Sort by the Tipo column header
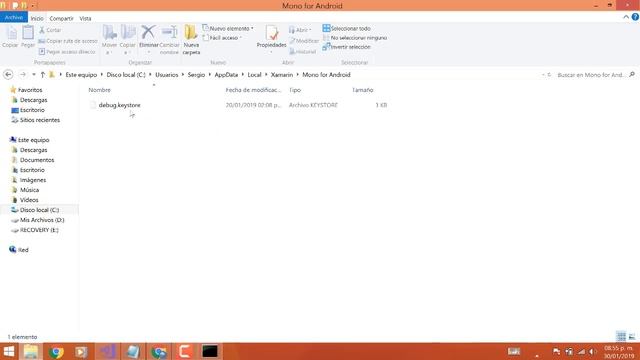This screenshot has width=640, height=360. click(295, 90)
